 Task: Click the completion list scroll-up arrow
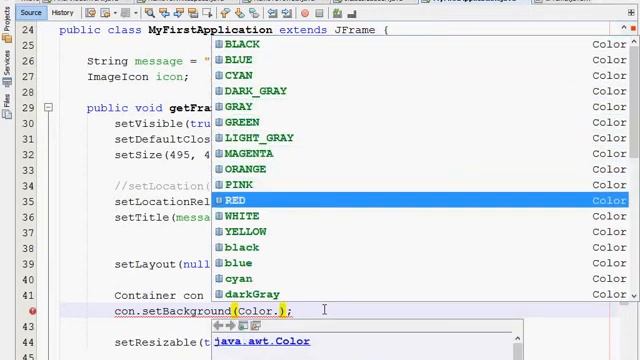pyautogui.click(x=634, y=42)
